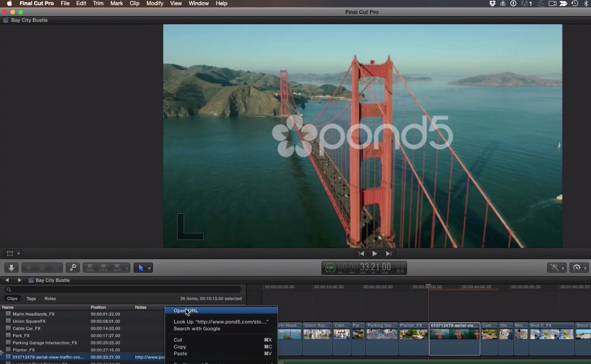
Task: Open the edit mode dropdown arrow
Action: [127, 268]
